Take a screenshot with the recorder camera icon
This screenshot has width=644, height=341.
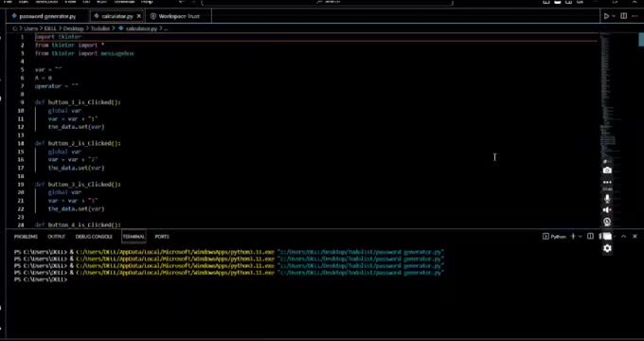tap(607, 170)
